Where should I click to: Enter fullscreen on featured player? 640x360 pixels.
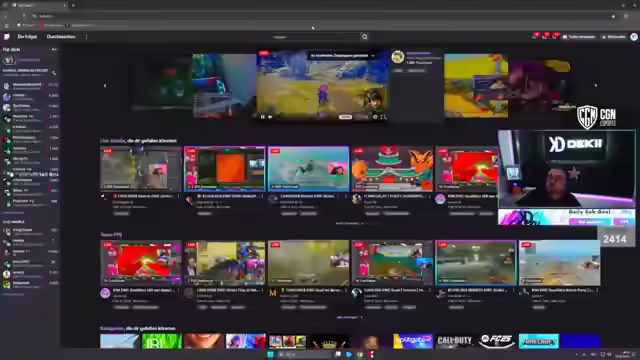[x=383, y=117]
